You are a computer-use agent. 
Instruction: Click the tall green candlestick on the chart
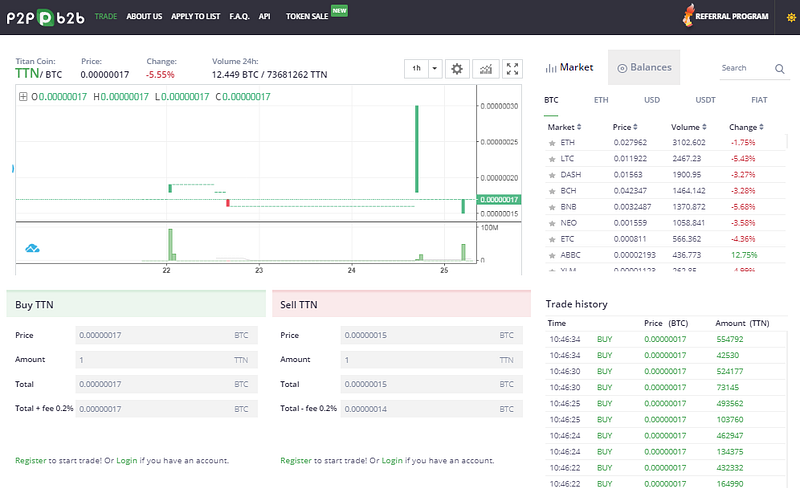click(417, 149)
